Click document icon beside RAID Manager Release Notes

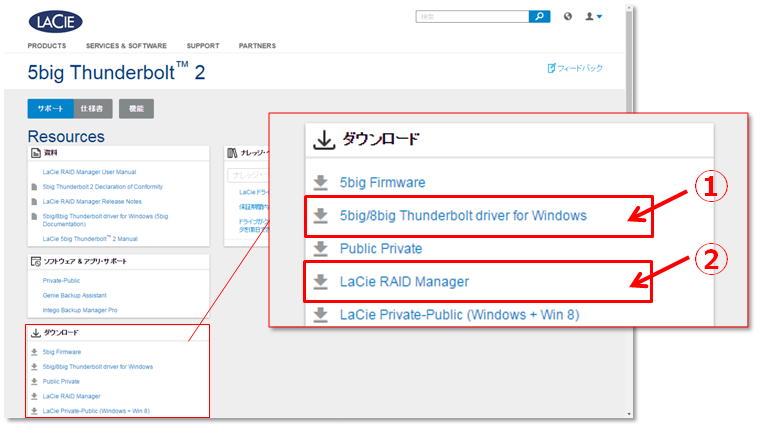click(x=34, y=202)
